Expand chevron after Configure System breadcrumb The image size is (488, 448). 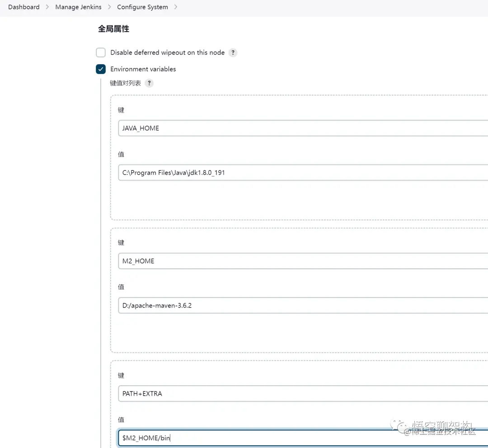coord(175,7)
